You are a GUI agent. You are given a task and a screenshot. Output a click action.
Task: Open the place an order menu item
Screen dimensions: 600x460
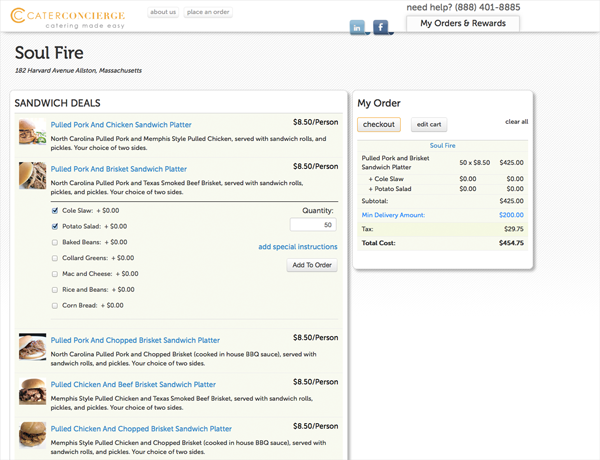pyautogui.click(x=208, y=12)
